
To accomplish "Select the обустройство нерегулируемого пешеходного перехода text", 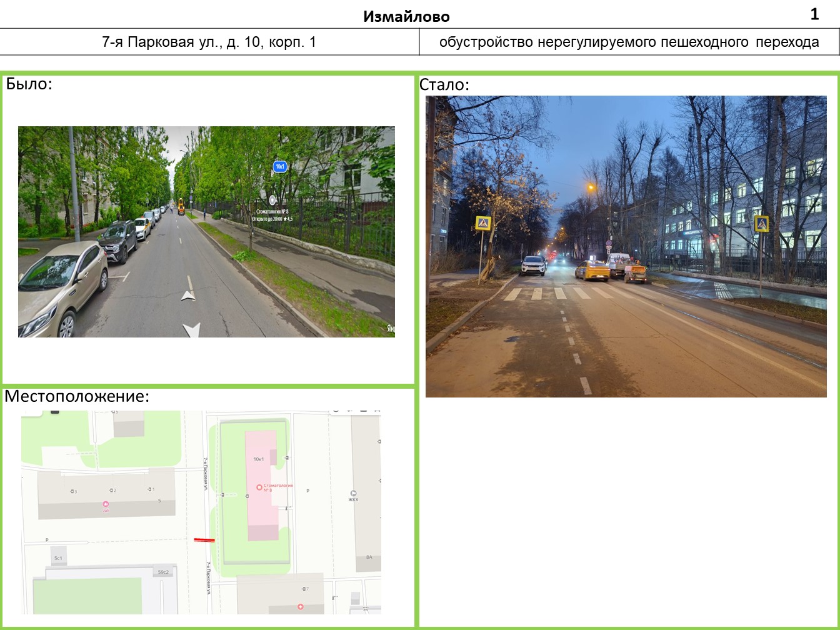I will pyautogui.click(x=629, y=42).
